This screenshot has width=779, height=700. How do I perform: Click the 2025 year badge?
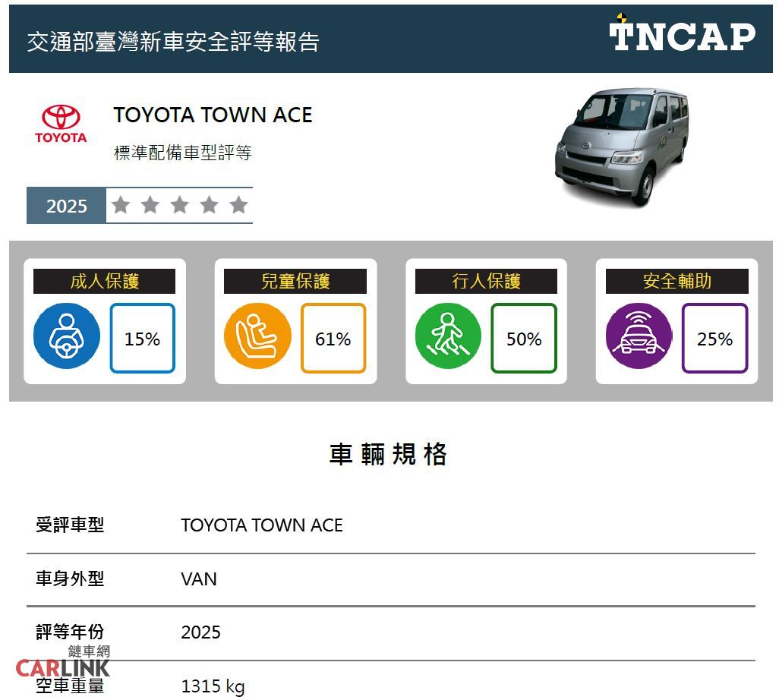(x=67, y=206)
